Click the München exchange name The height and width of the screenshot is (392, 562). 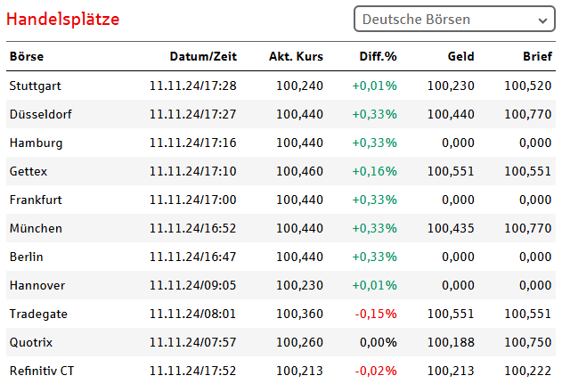tap(36, 228)
